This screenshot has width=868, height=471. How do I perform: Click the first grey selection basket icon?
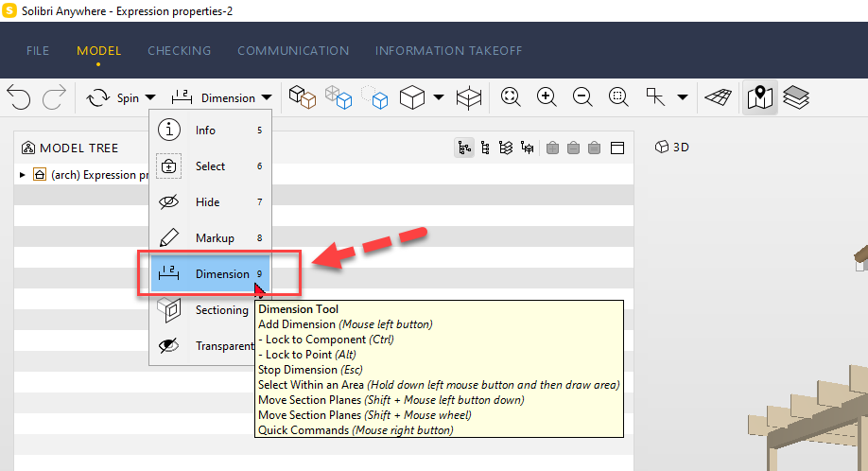pos(552,148)
